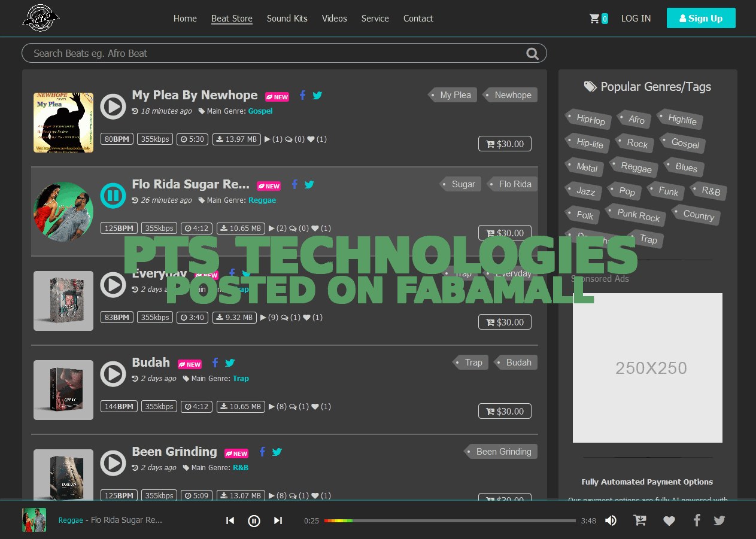Click the Sign Up button
This screenshot has height=539, width=756.
(x=701, y=18)
